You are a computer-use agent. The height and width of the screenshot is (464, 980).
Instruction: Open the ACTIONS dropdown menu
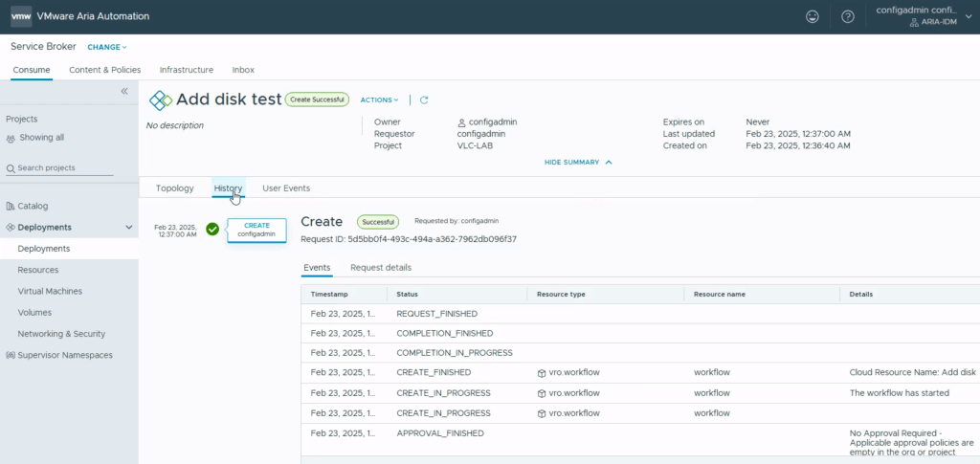[x=379, y=99]
